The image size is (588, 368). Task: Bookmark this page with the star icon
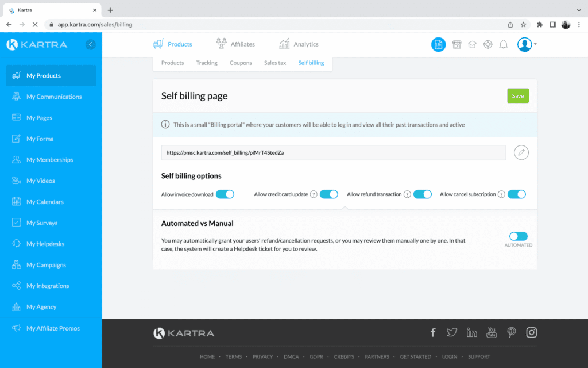(523, 24)
